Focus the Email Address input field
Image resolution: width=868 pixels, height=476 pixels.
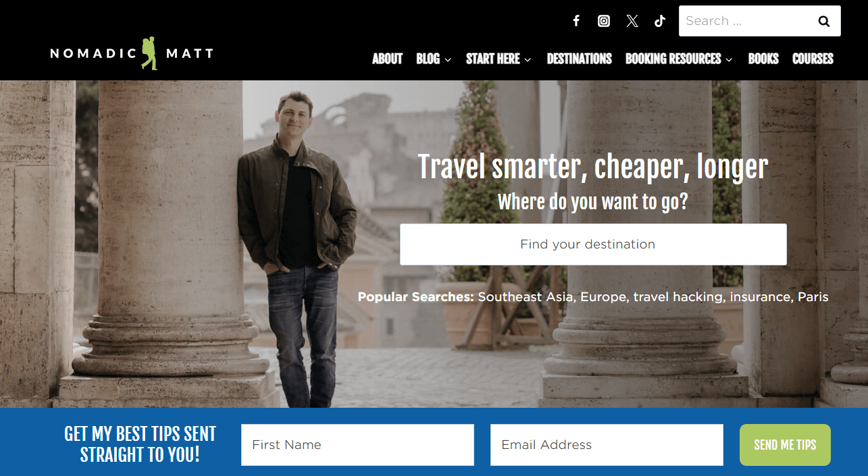click(x=607, y=445)
